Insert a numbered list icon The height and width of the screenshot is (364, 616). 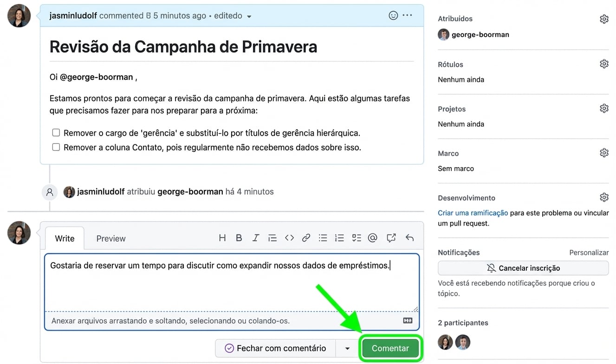pyautogui.click(x=339, y=238)
